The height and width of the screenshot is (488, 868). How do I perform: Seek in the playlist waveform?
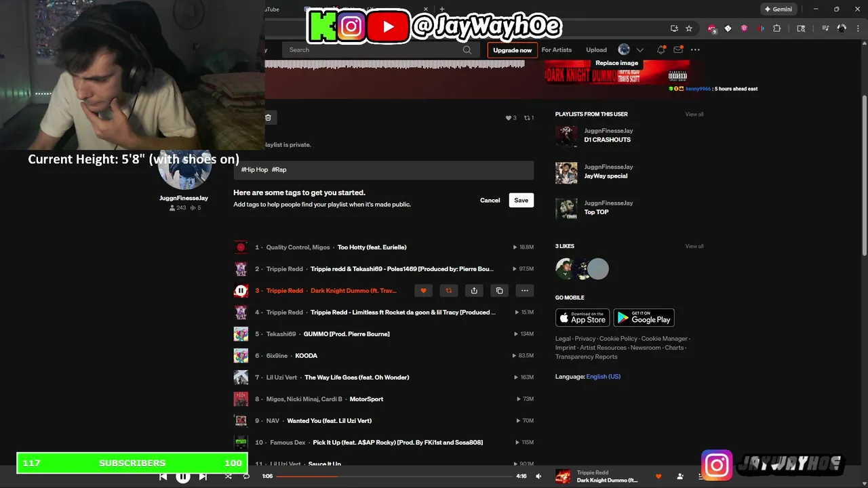coord(394,64)
